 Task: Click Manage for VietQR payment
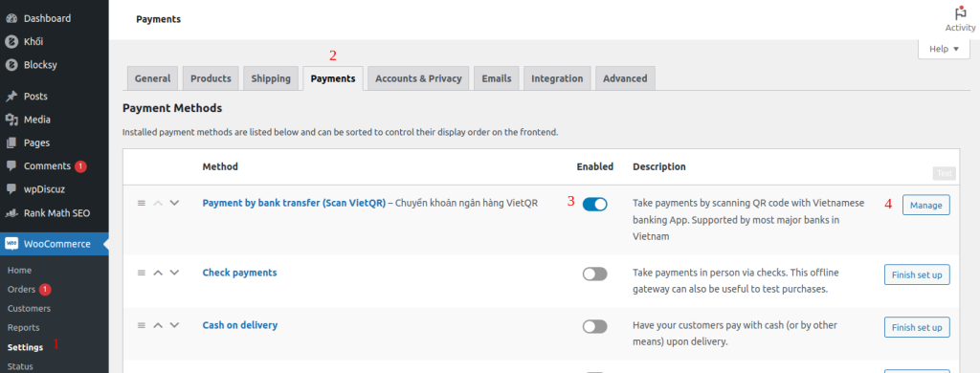coord(925,205)
